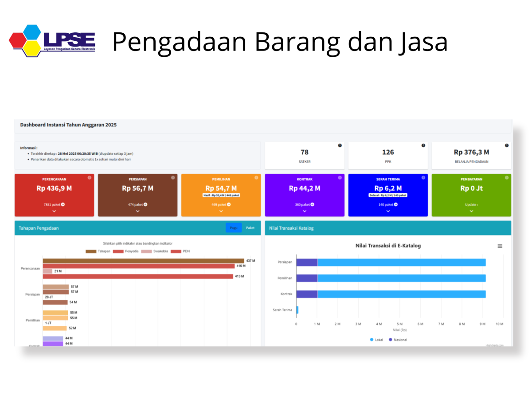532x399 pixels.
Task: Expand the Persiapan card chevron
Action: pyautogui.click(x=137, y=211)
